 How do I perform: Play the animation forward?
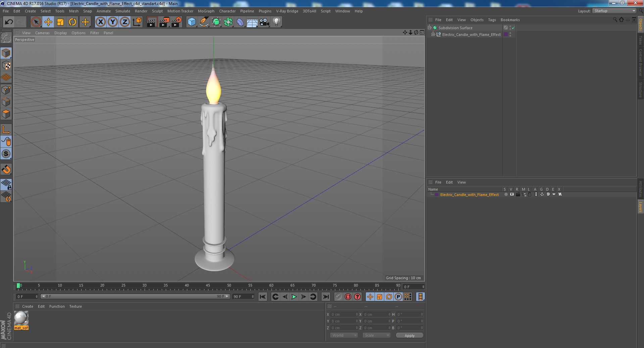point(294,297)
